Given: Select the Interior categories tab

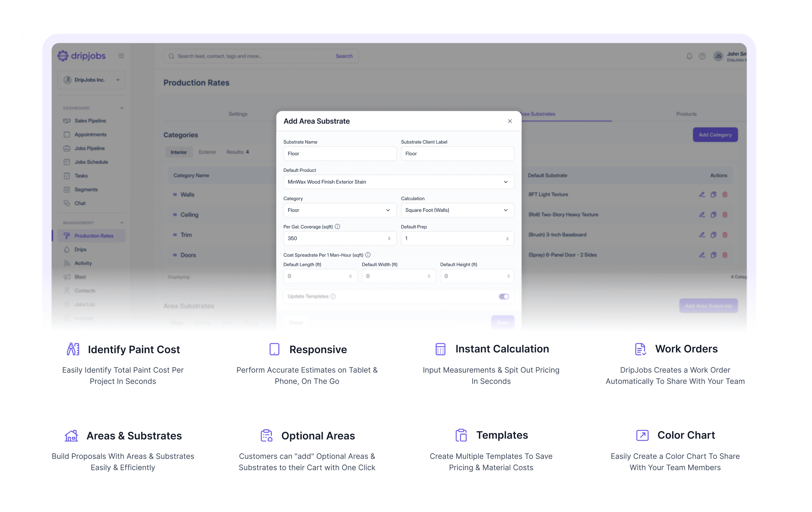Looking at the screenshot, I should click(x=179, y=152).
